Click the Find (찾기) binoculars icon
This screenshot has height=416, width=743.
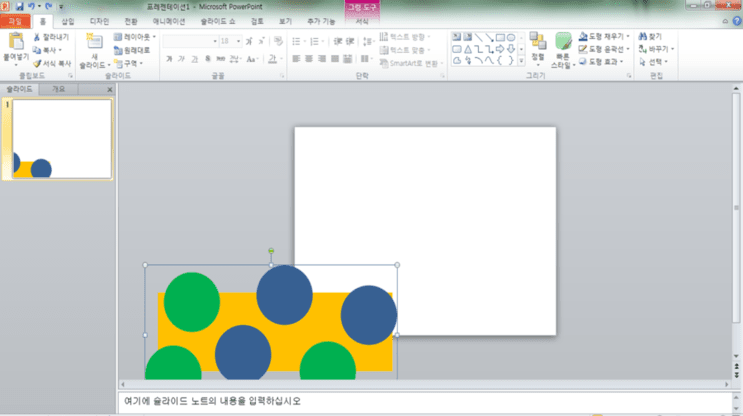tap(643, 36)
